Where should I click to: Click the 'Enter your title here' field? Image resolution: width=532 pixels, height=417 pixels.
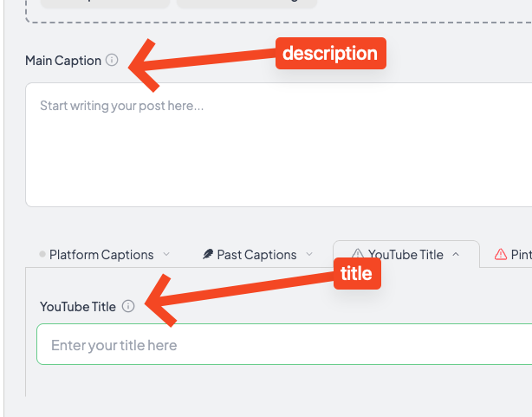[x=284, y=344]
